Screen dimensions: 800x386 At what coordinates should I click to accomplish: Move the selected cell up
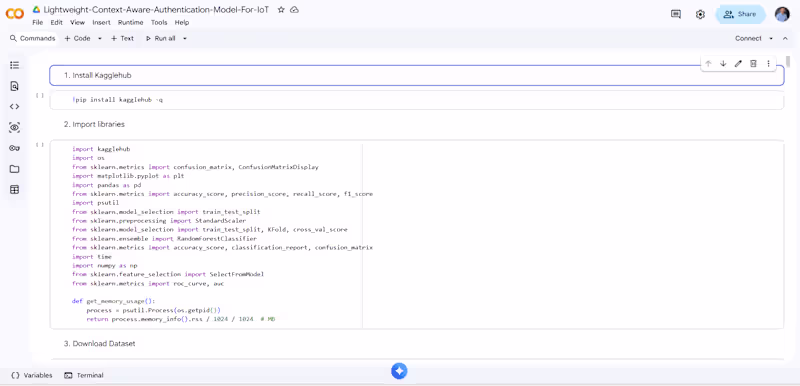[708, 64]
